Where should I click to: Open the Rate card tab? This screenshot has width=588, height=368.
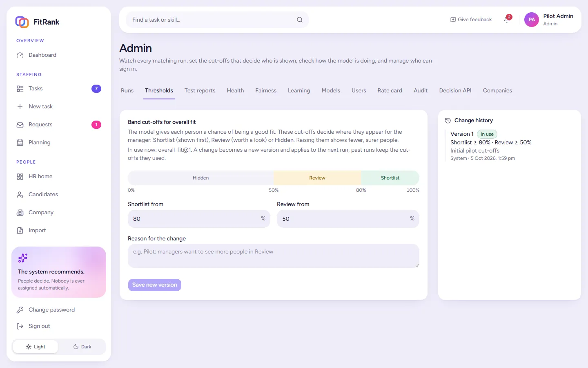pyautogui.click(x=390, y=91)
